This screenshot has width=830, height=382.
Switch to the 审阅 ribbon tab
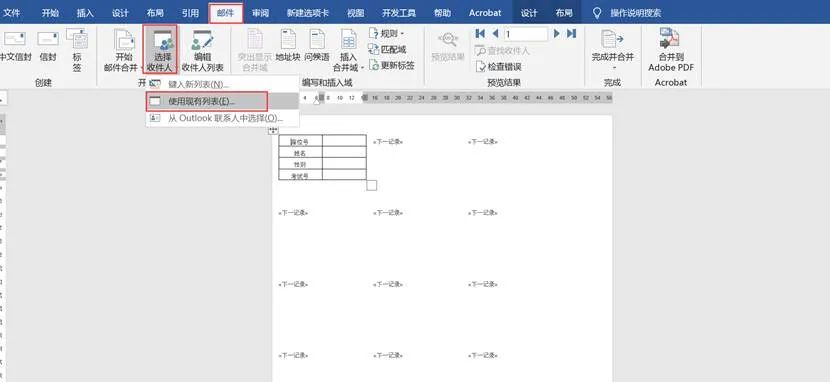click(260, 13)
